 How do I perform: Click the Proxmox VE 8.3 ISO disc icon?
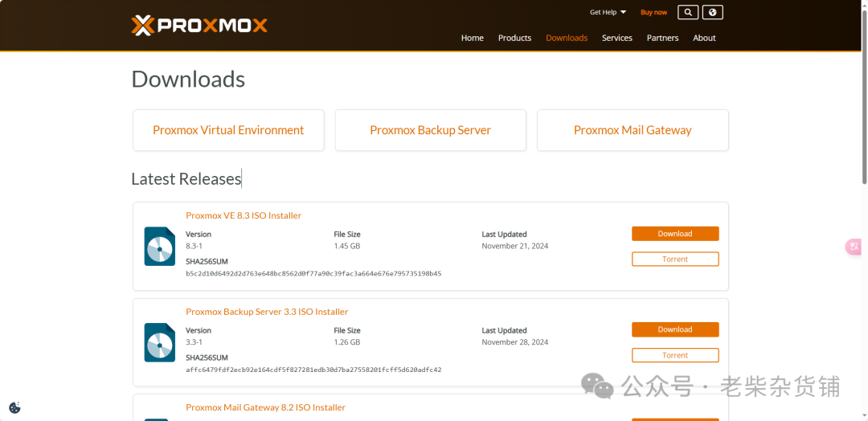pos(159,246)
